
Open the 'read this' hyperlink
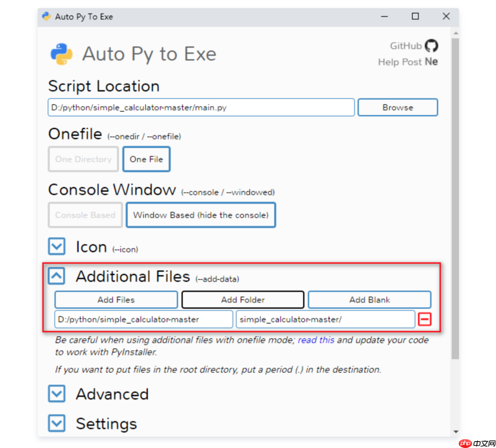pos(316,340)
